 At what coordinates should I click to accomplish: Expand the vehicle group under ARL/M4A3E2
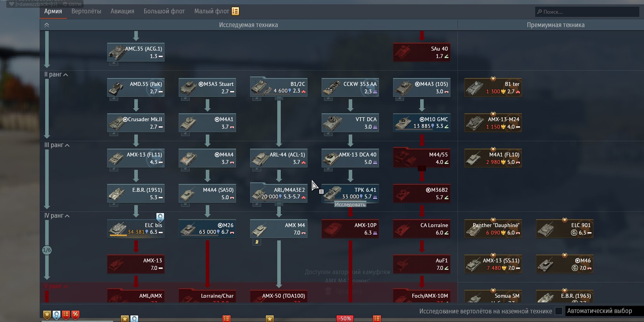pyautogui.click(x=279, y=204)
